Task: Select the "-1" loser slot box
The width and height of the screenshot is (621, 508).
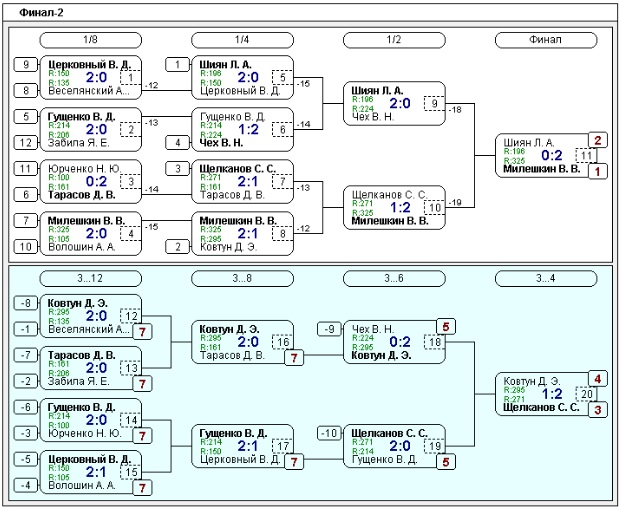Action: point(26,329)
